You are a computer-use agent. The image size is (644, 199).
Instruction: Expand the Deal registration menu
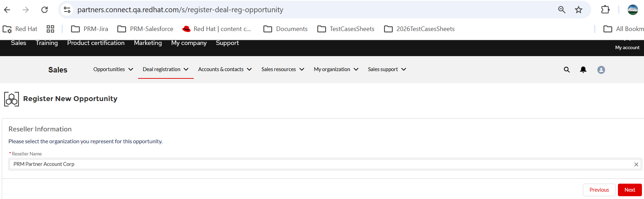pyautogui.click(x=166, y=69)
